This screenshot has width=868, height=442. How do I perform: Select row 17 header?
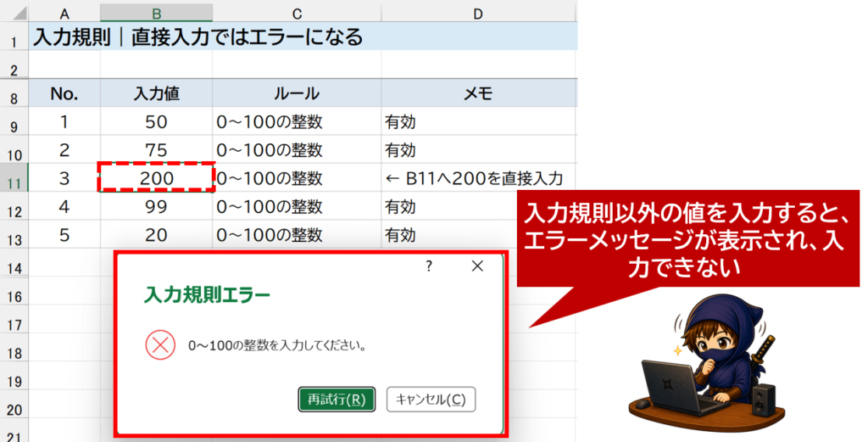coord(14,319)
